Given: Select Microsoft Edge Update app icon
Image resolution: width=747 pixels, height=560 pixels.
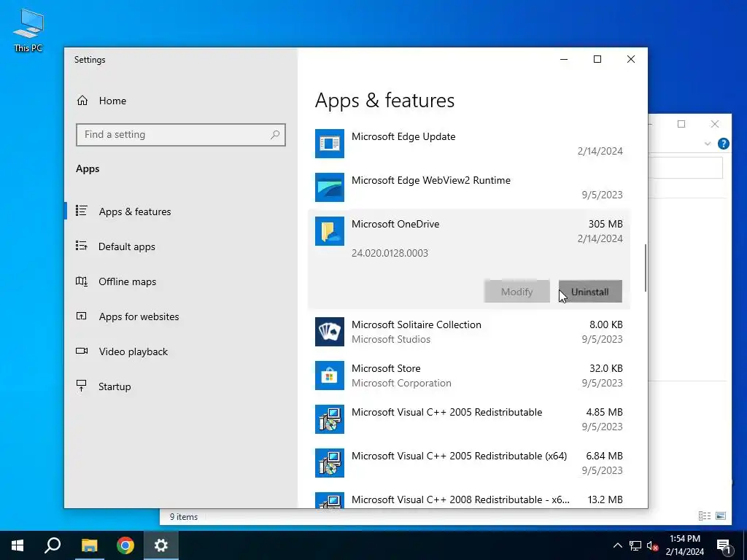Looking at the screenshot, I should tap(330, 144).
